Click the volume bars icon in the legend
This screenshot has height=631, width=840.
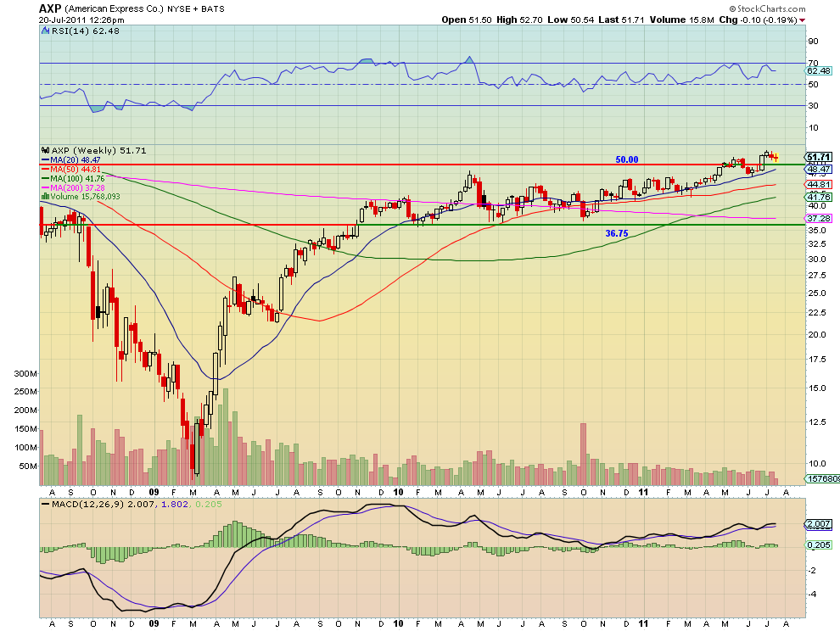pyautogui.click(x=46, y=197)
